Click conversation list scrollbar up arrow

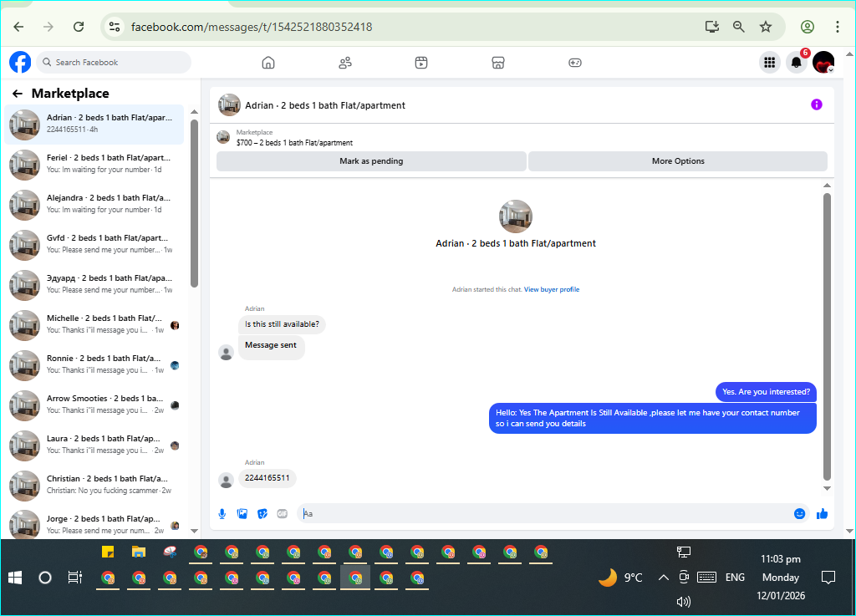point(194,112)
